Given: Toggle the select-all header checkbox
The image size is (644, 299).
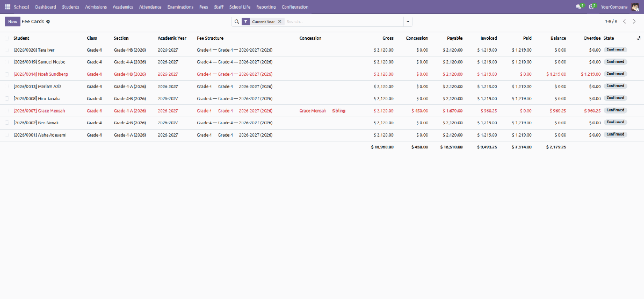Looking at the screenshot, I should pyautogui.click(x=6, y=38).
